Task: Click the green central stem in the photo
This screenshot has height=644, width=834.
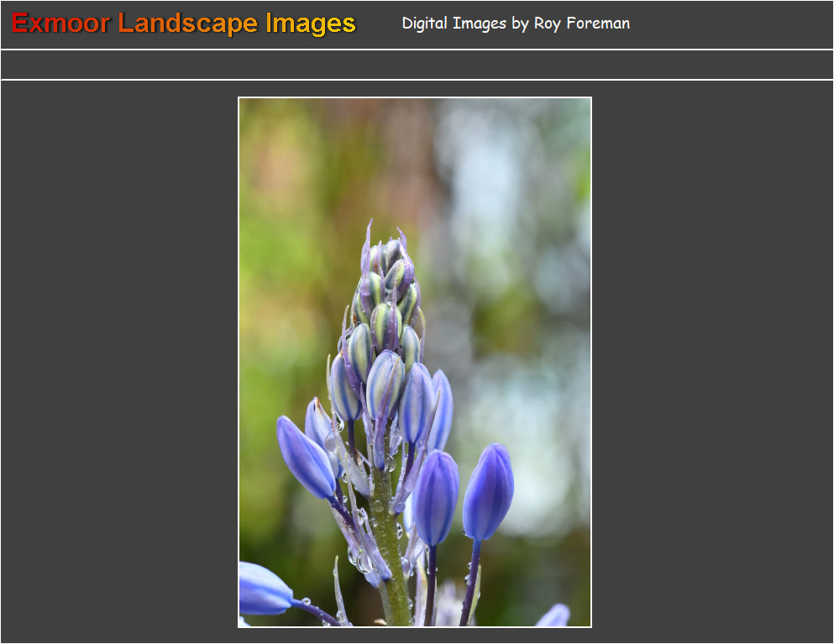Action: point(389,537)
